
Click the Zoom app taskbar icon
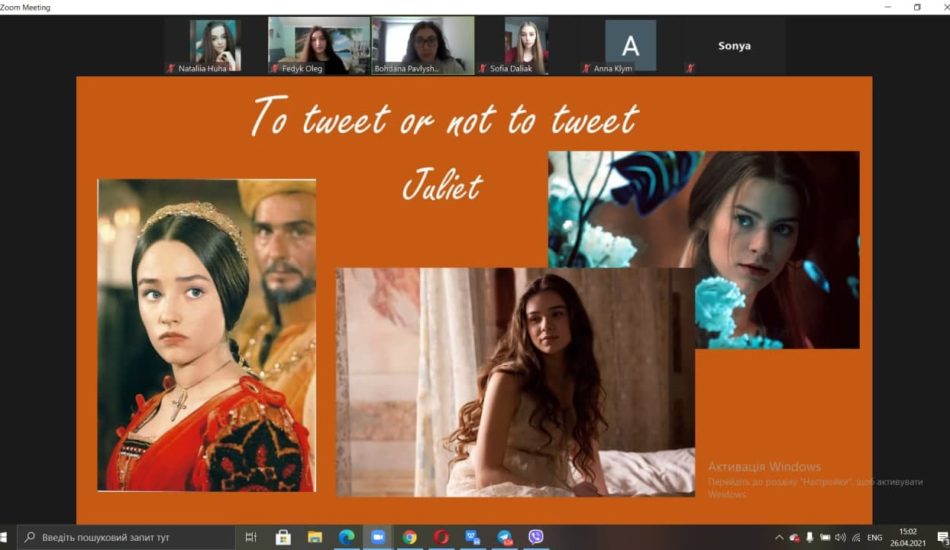click(378, 537)
